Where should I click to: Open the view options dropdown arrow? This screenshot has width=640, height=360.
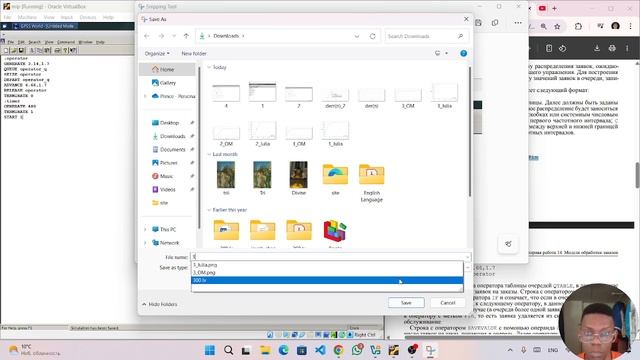(x=447, y=53)
